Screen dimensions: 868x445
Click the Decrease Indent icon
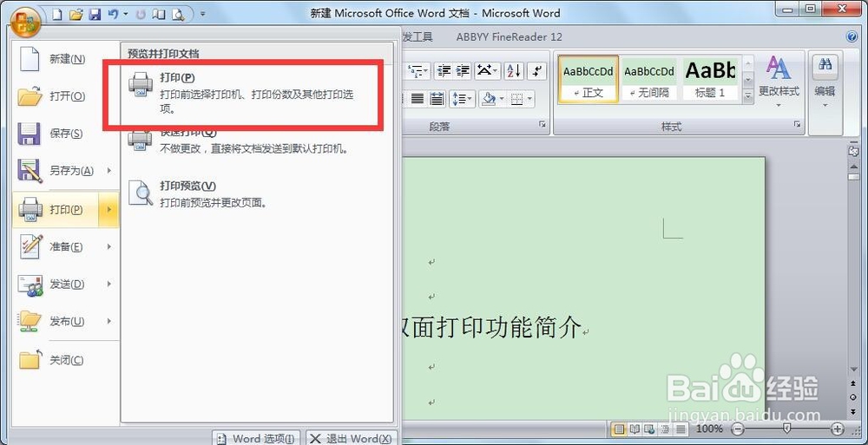(444, 71)
